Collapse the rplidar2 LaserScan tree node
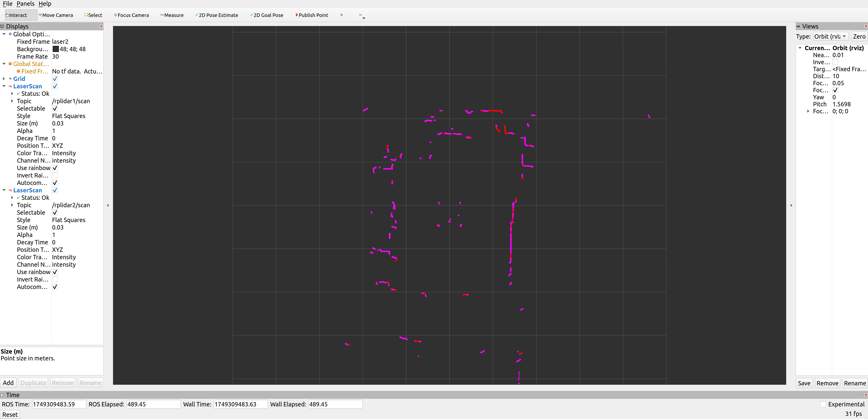The image size is (868, 419). 4,190
